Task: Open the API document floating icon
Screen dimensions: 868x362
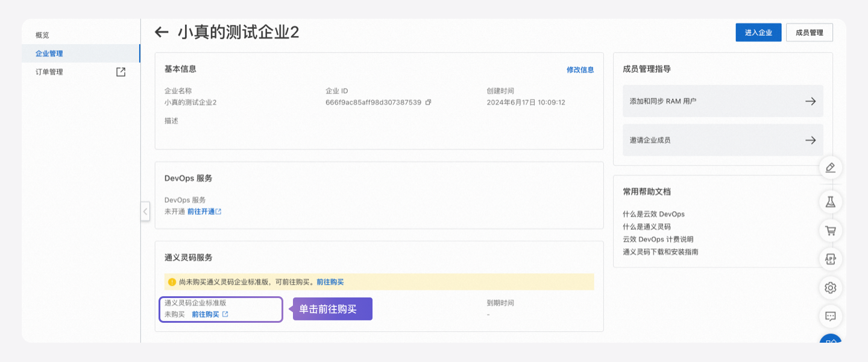Action: pos(831,259)
